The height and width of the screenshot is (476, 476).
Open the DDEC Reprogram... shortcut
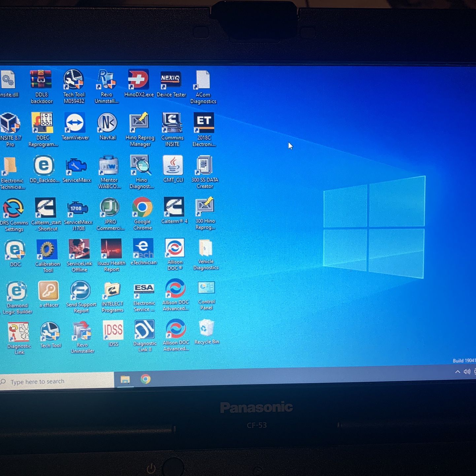[42, 123]
